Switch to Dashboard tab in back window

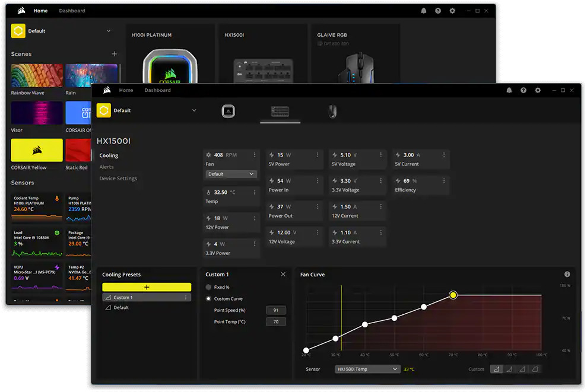pyautogui.click(x=72, y=11)
